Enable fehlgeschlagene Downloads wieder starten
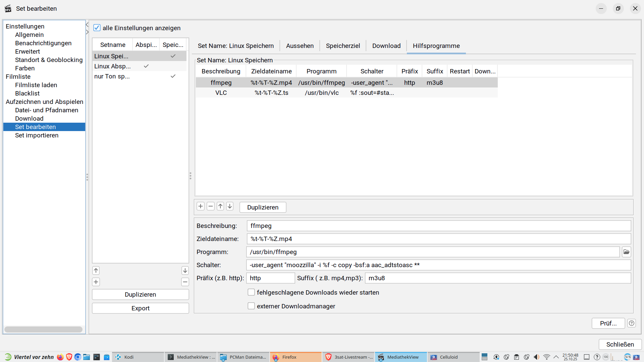The height and width of the screenshot is (362, 644). [x=251, y=292]
